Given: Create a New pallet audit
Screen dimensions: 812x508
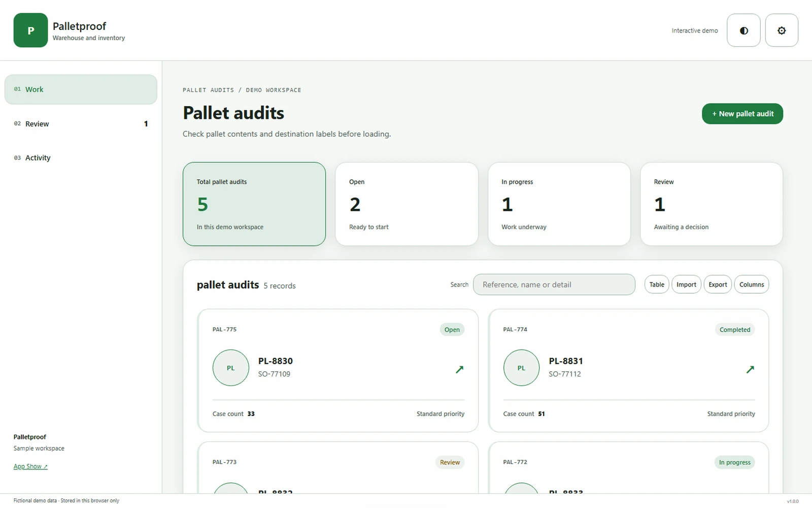Looking at the screenshot, I should coord(742,114).
